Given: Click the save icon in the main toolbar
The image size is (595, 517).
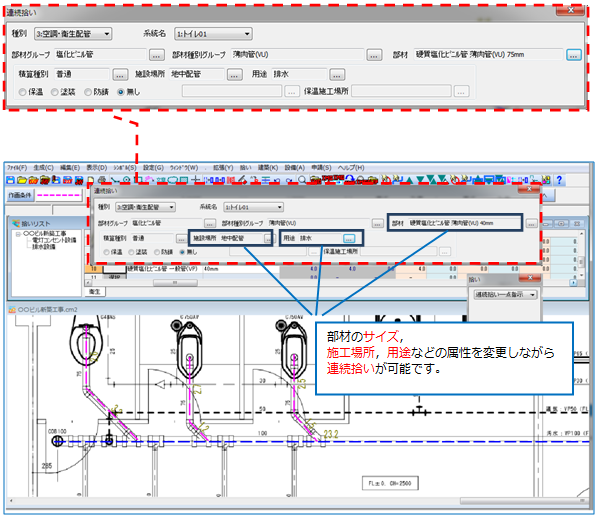Looking at the screenshot, I should (10, 180).
